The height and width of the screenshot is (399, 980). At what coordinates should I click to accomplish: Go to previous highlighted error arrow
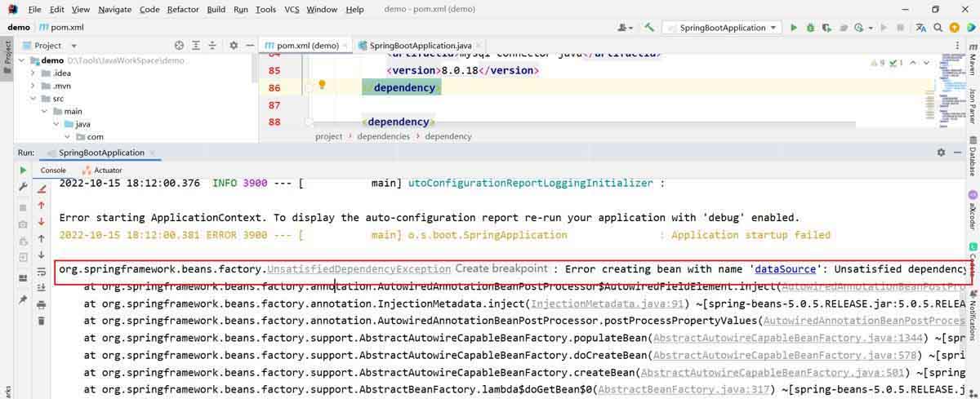coord(915,63)
